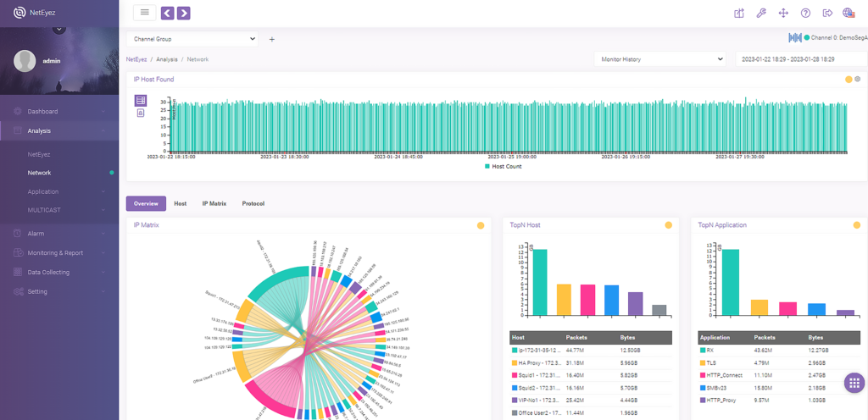Viewport: 868px width, 420px height.
Task: Switch to the Protocol tab
Action: [x=253, y=204]
